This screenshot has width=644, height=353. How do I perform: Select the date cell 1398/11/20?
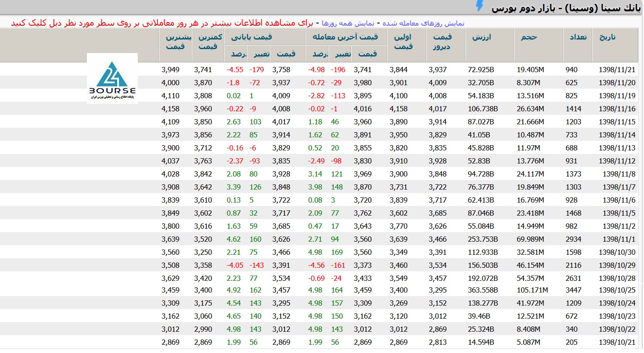point(617,83)
